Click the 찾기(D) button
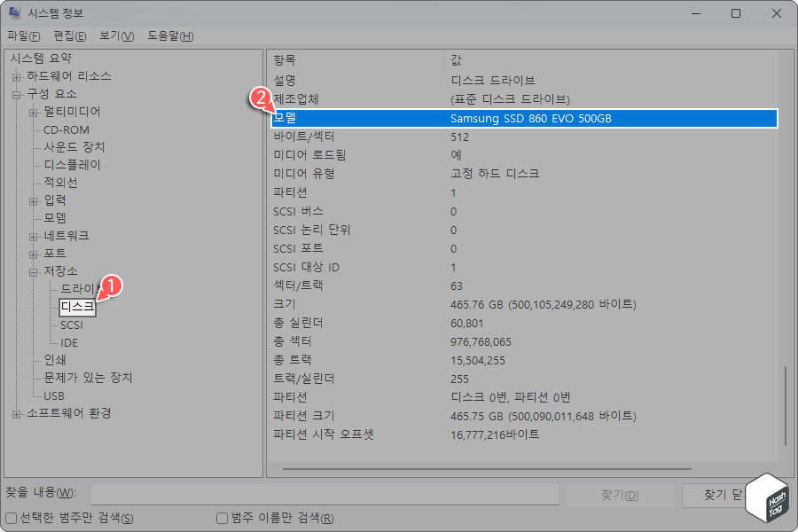The height and width of the screenshot is (532, 798). [x=620, y=495]
